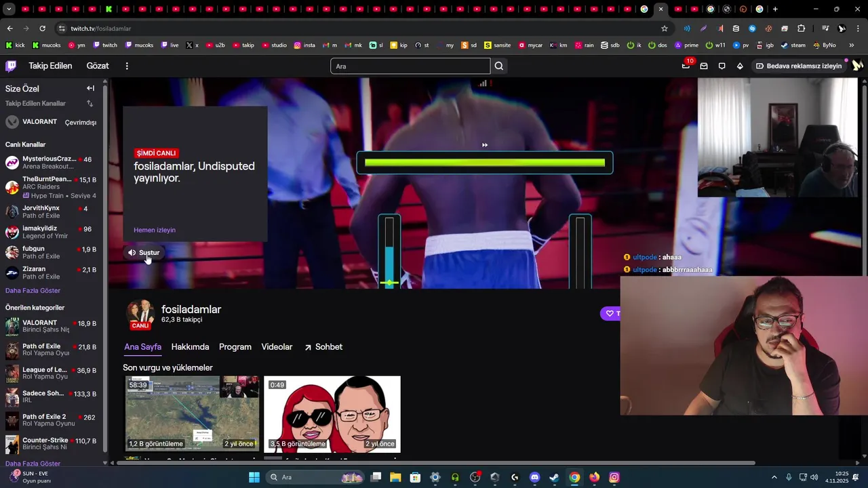This screenshot has width=868, height=488.
Task: Open Twitch notifications inbox with badge 10
Action: 686,66
